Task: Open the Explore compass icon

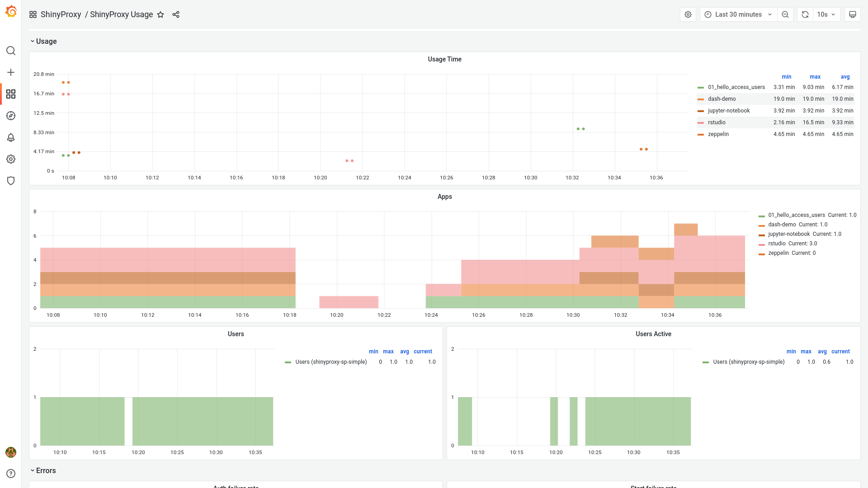Action: point(11,116)
